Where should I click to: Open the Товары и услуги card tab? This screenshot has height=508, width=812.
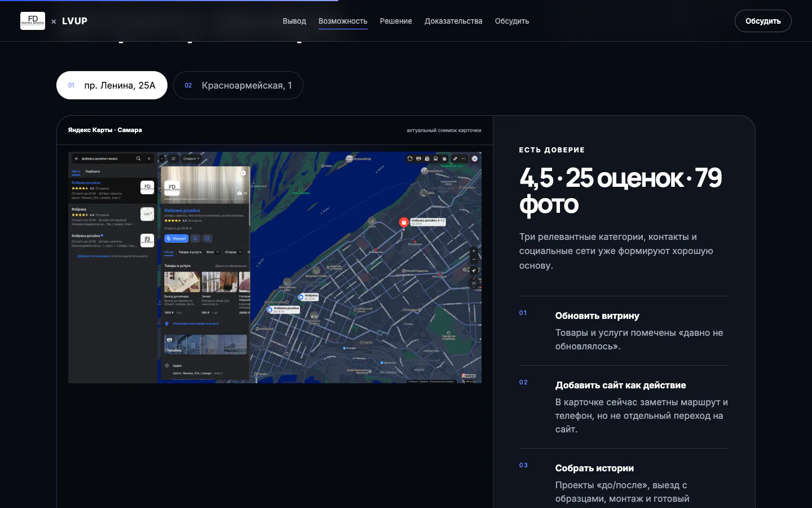[x=190, y=252]
